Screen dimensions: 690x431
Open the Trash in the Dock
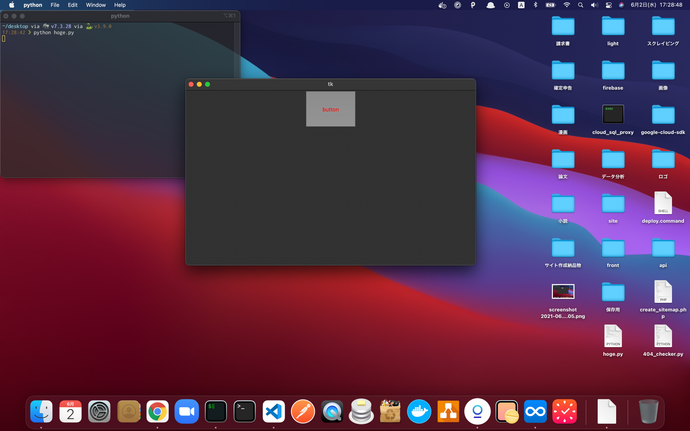click(x=649, y=411)
